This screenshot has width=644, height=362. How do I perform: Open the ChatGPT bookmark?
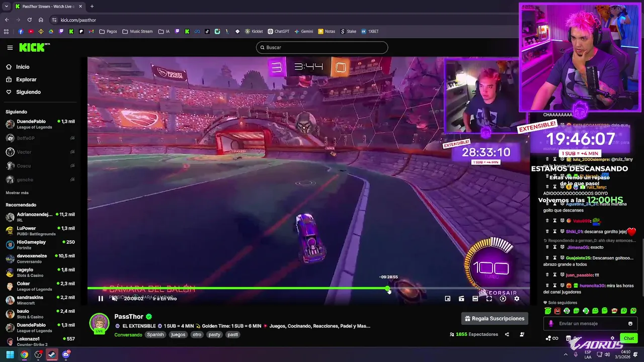(x=278, y=31)
